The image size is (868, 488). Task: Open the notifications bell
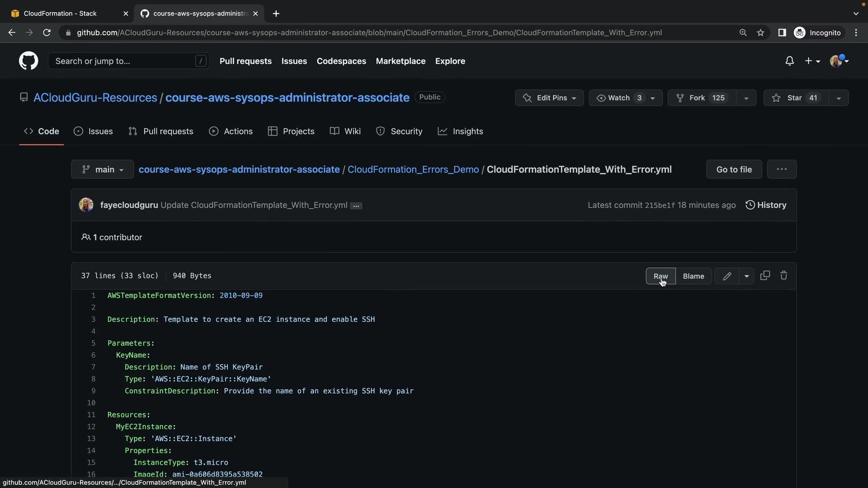[789, 61]
